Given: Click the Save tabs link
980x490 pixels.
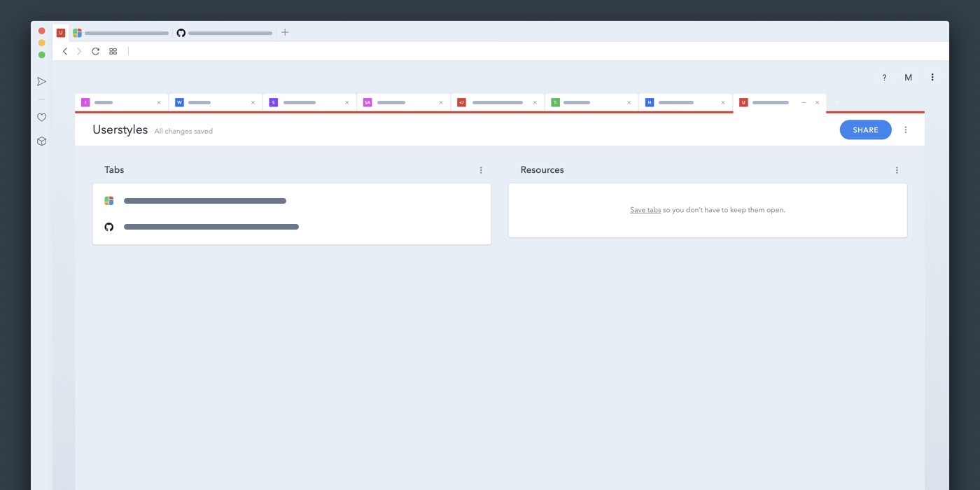Looking at the screenshot, I should (645, 210).
